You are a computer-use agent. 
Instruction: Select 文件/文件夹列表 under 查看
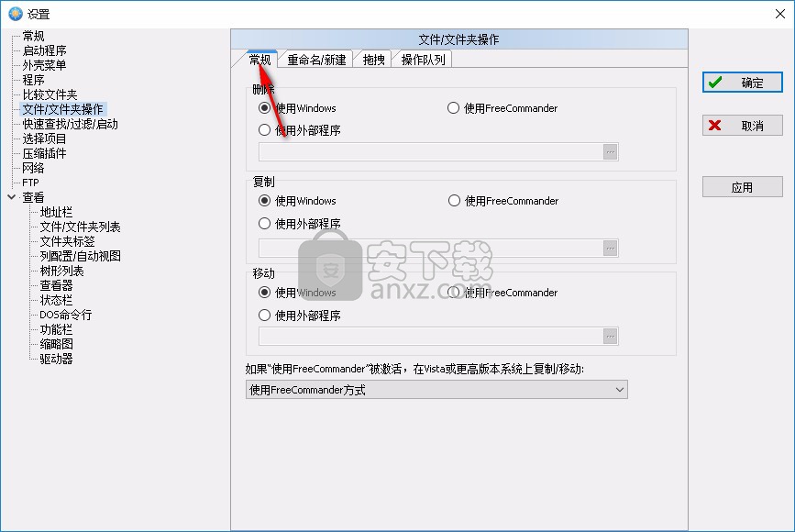pyautogui.click(x=80, y=227)
